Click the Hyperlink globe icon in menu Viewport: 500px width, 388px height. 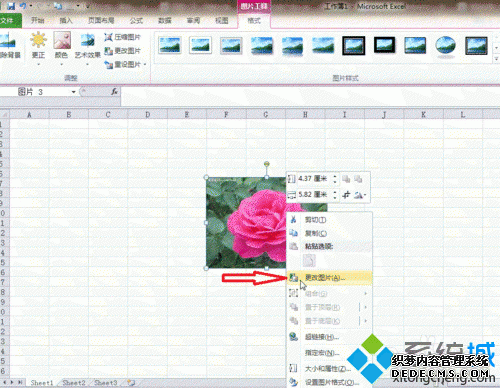(x=293, y=337)
